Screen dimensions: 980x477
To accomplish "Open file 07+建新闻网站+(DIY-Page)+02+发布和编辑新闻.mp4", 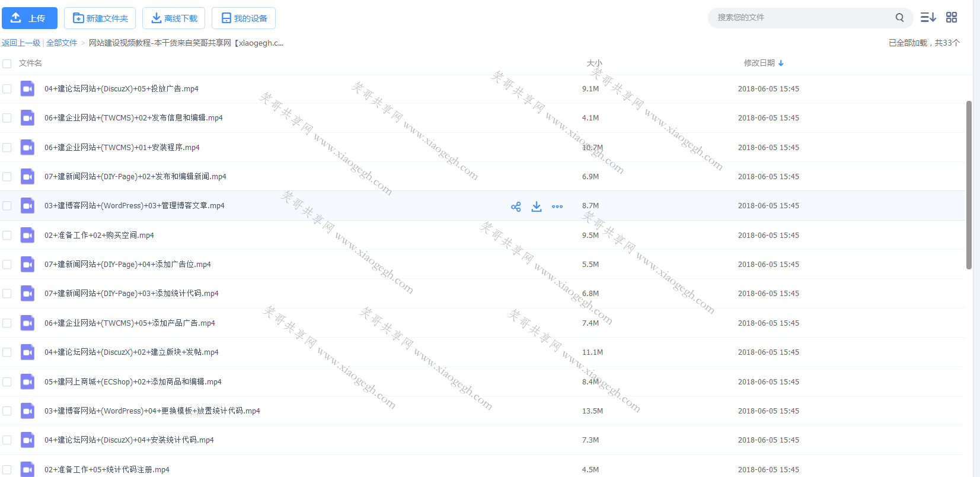I will pyautogui.click(x=135, y=177).
